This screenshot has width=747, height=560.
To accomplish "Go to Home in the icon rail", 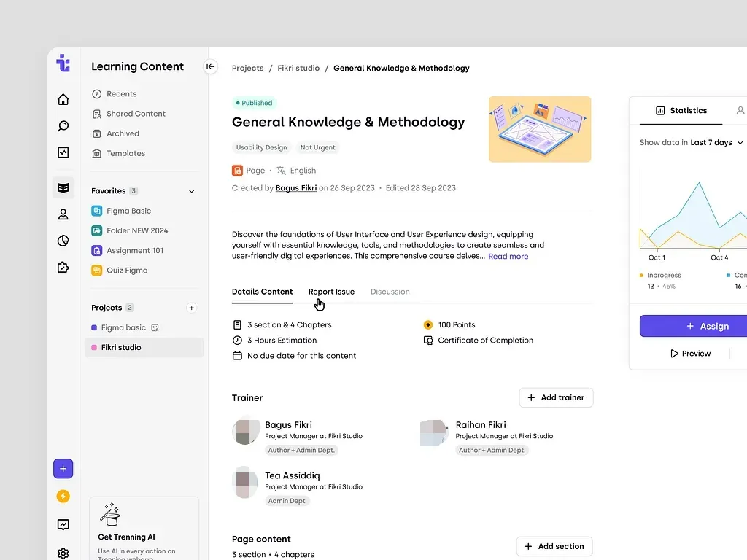I will [63, 99].
